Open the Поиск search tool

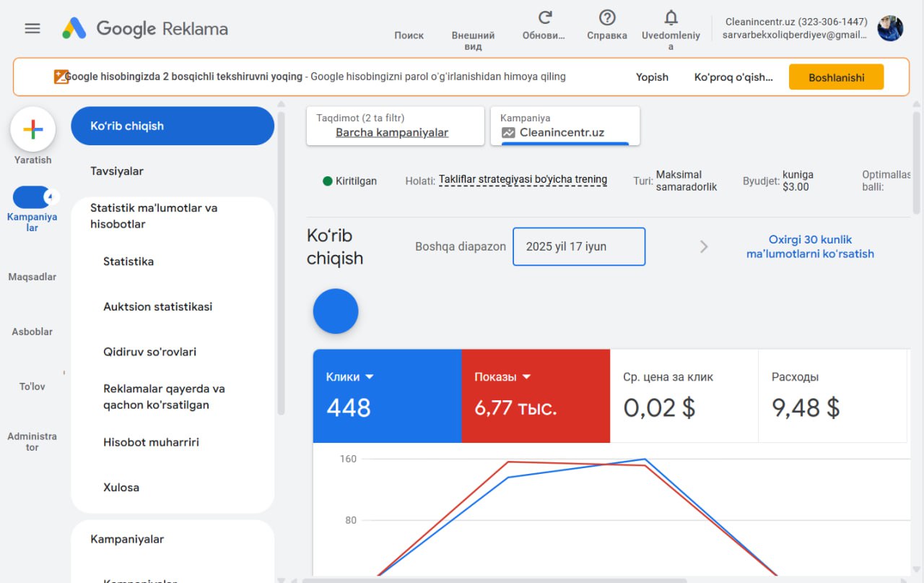click(x=409, y=35)
